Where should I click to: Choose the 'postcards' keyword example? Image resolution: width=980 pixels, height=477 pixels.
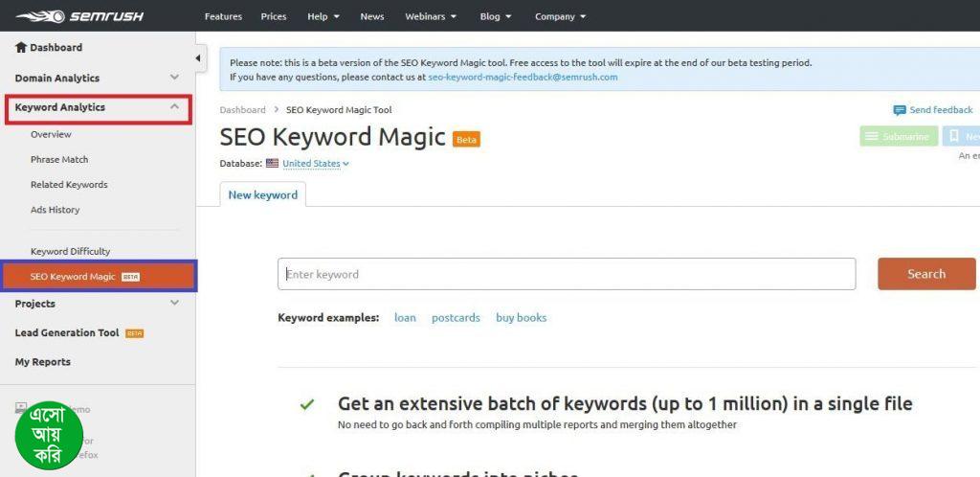(x=456, y=318)
